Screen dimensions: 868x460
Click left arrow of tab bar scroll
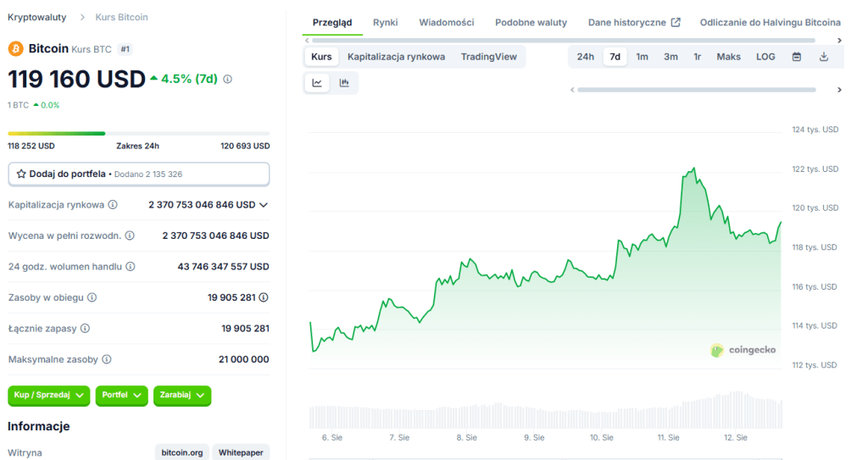(307, 41)
